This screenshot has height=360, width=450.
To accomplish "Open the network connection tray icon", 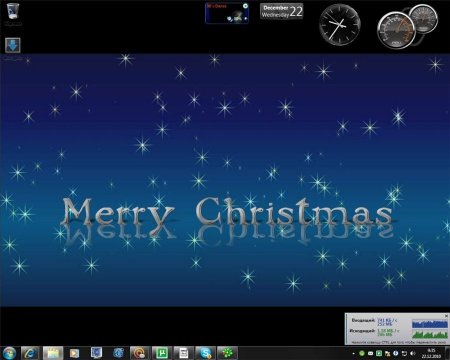I will tap(404, 353).
